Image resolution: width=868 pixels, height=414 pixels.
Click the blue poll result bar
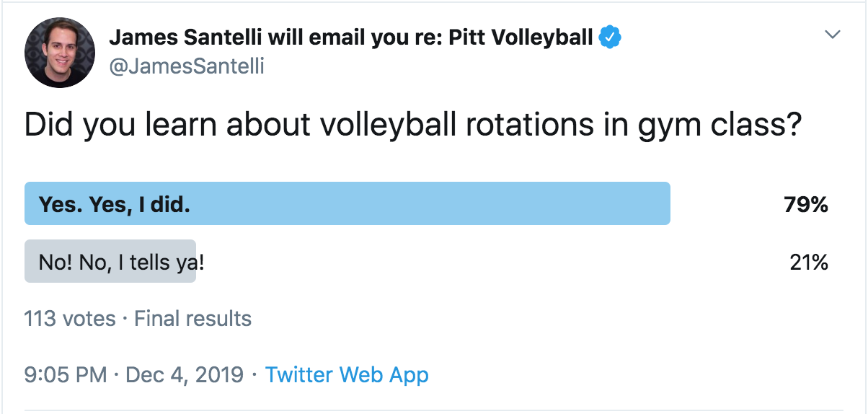click(x=347, y=203)
